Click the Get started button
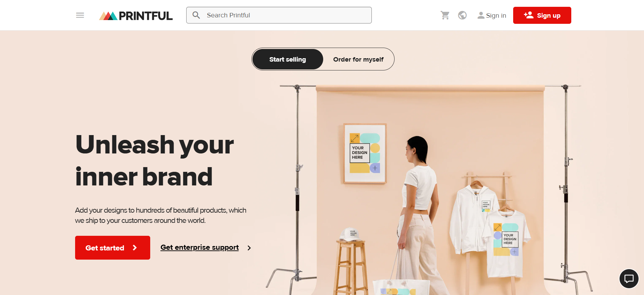This screenshot has height=295, width=644. coord(112,248)
